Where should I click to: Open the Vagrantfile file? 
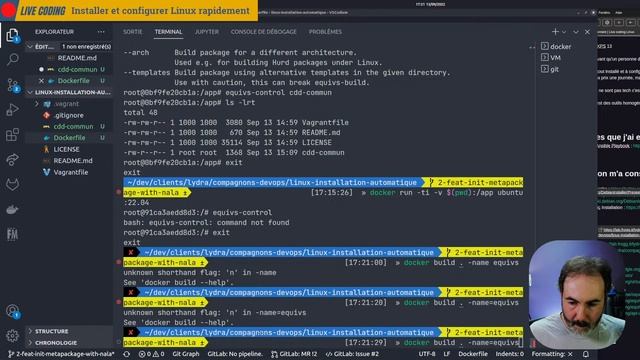(70, 172)
